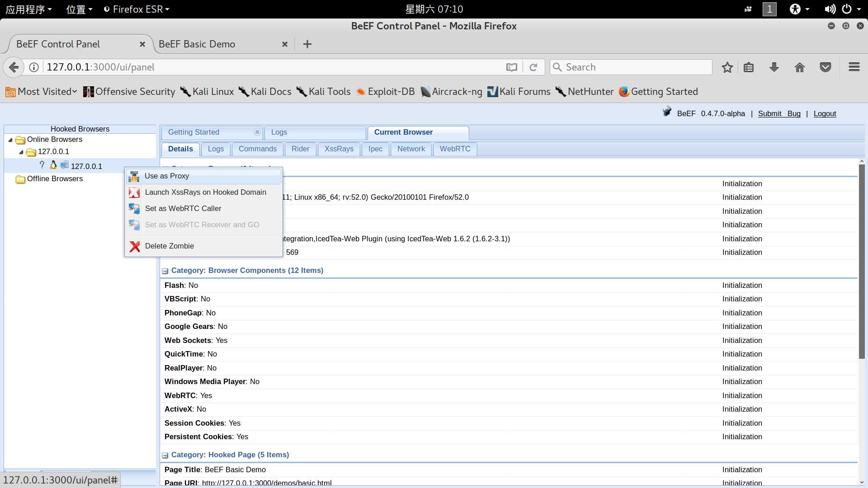Open the Aircrack-ng bookmark

point(451,92)
